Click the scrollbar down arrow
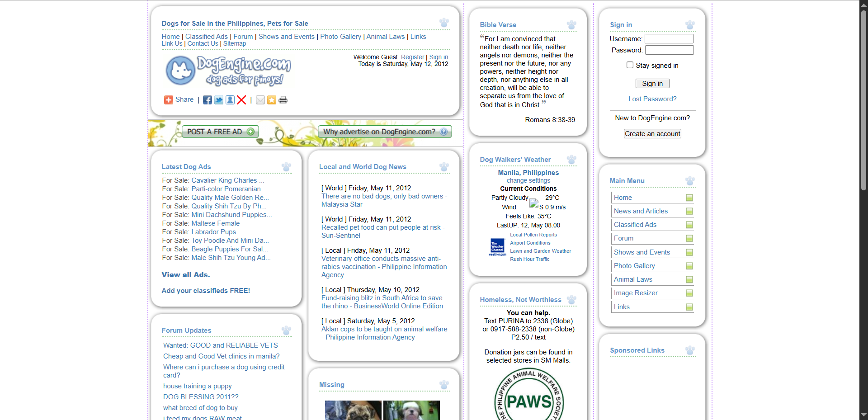 (x=863, y=415)
